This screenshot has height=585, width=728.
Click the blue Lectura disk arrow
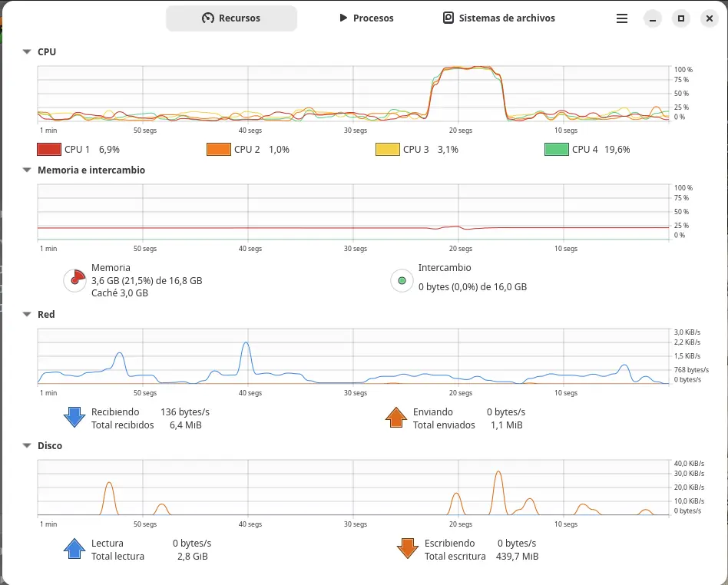click(74, 548)
